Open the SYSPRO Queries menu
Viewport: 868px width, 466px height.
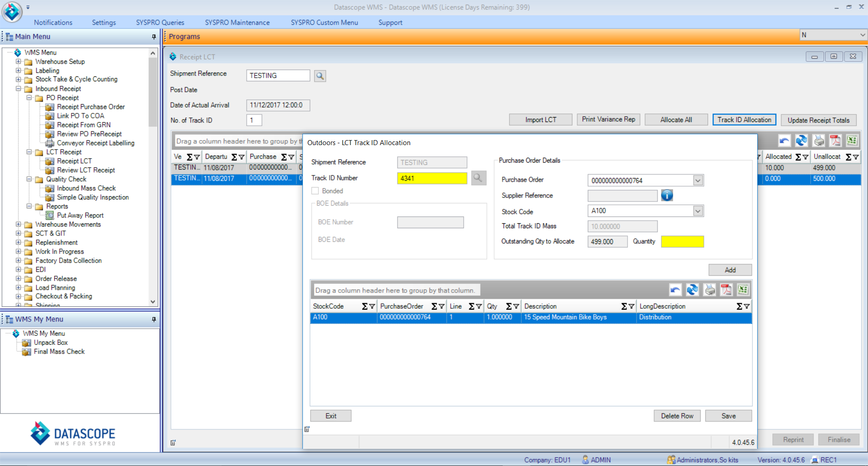point(160,22)
